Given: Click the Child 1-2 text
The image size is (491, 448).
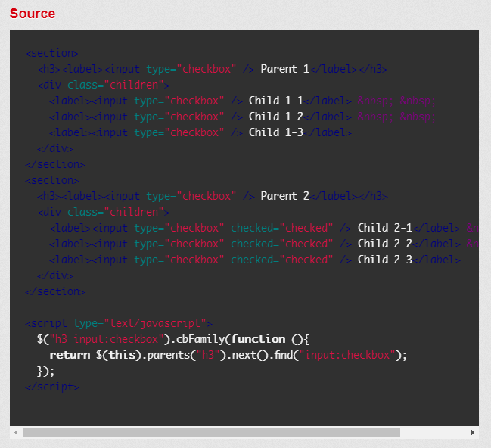Looking at the screenshot, I should pyautogui.click(x=276, y=117).
